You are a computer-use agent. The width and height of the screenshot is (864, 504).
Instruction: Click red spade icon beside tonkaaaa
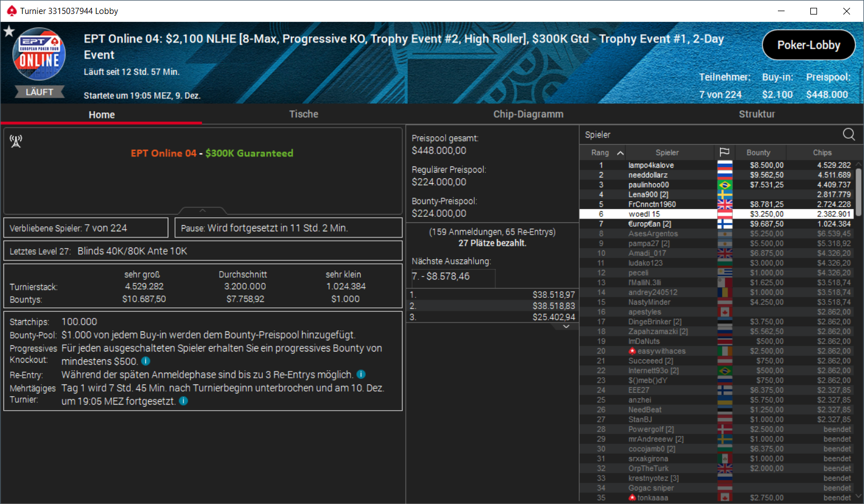coord(632,497)
